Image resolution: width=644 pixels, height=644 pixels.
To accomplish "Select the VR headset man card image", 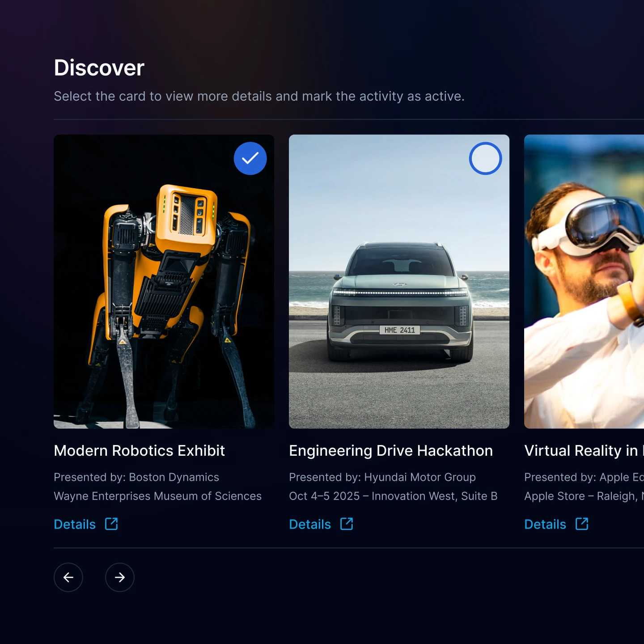I will coord(584,281).
